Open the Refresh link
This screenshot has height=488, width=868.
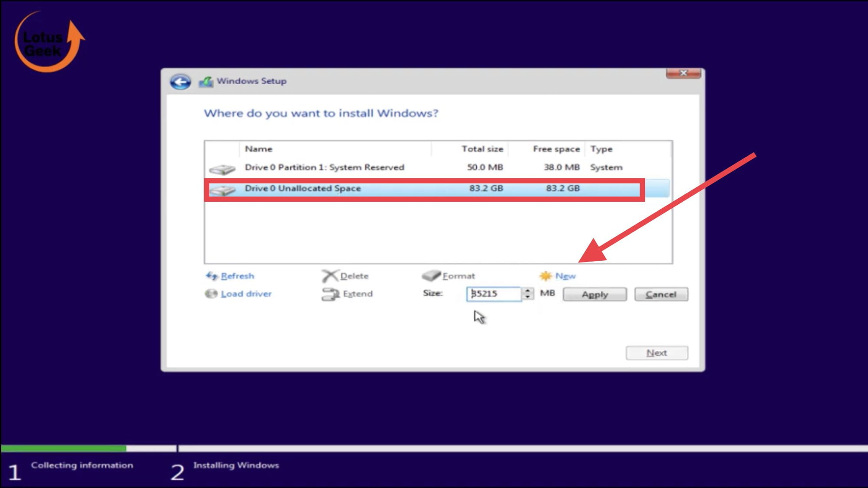click(x=238, y=276)
